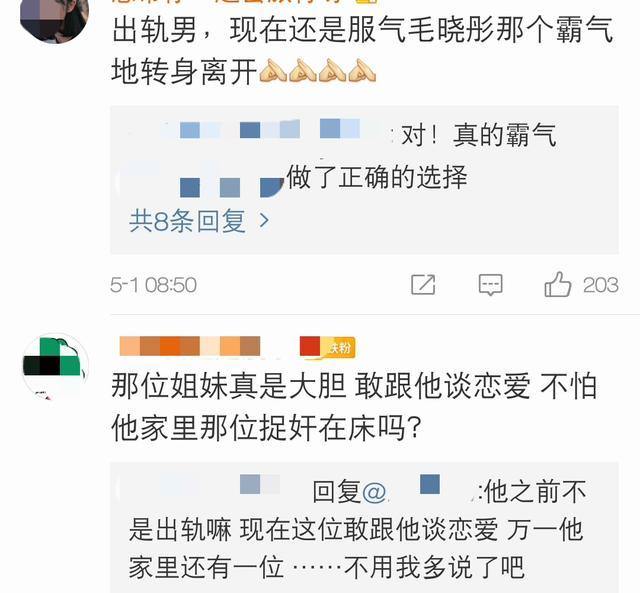Tap comment text 那位姐妹真是大胆
Viewport: 640px width, 593px height.
[229, 386]
